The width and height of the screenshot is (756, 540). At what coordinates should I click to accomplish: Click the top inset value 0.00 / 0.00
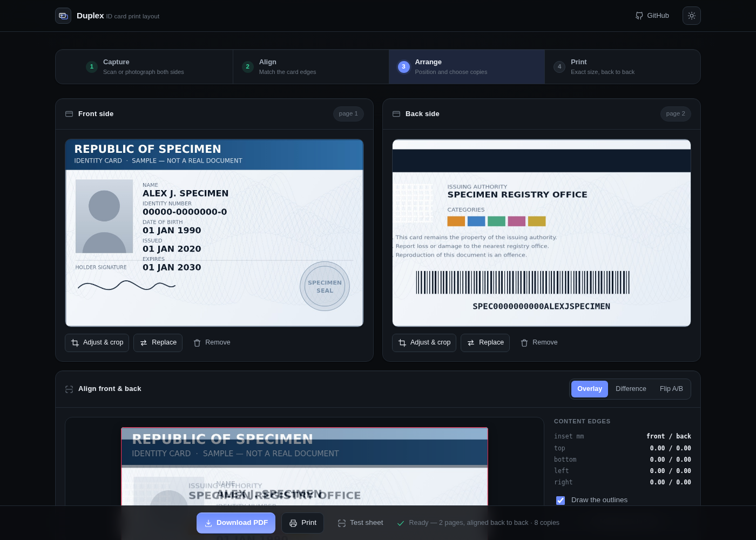pyautogui.click(x=671, y=448)
